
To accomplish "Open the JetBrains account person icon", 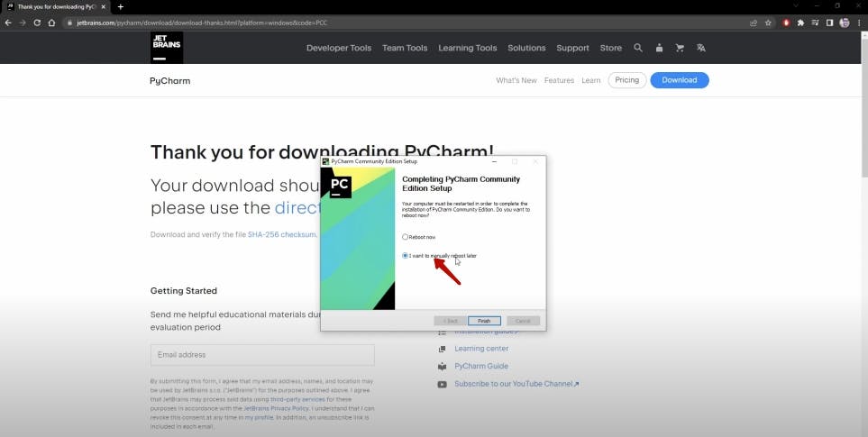I will tap(659, 48).
